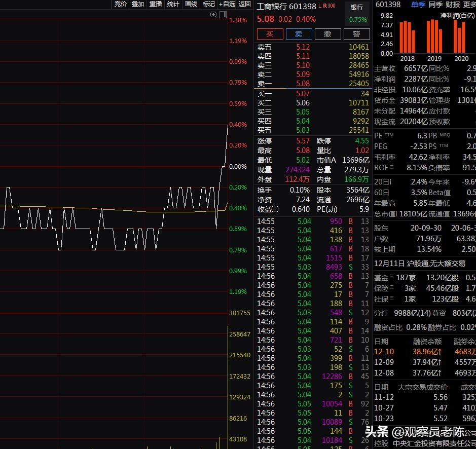The image size is (476, 449).
Task: Open the 社保 holdings detail icon
Action: click(x=392, y=297)
